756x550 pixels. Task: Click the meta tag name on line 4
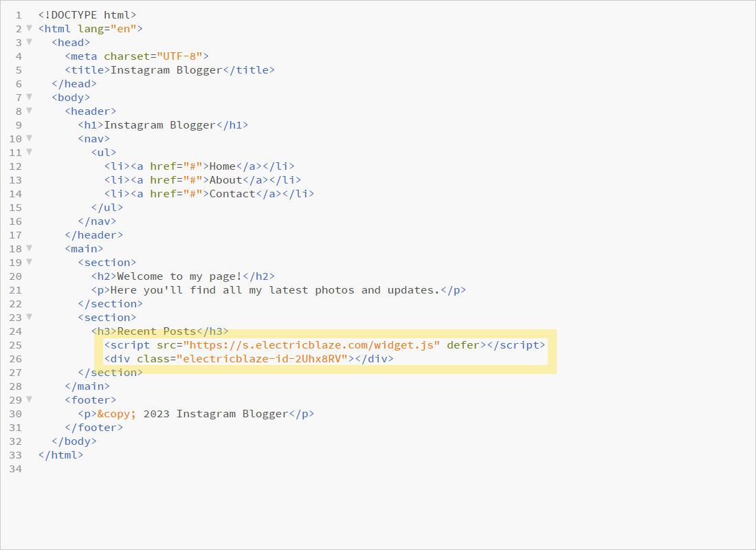tap(84, 56)
